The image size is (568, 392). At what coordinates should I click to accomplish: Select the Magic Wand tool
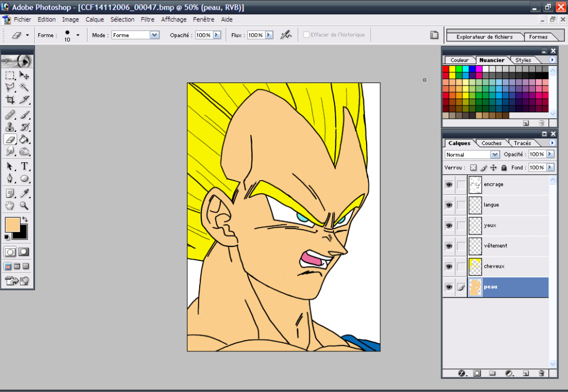click(x=24, y=87)
